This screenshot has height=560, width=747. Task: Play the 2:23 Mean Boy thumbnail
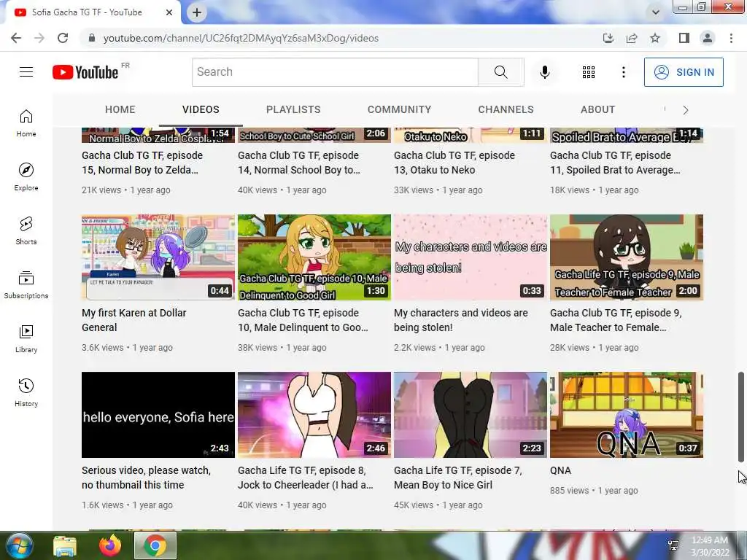[471, 415]
